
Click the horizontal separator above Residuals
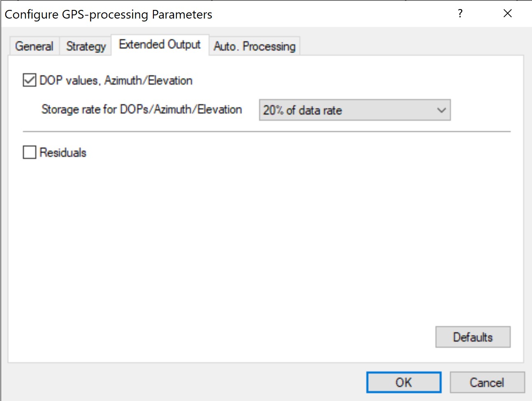click(266, 132)
